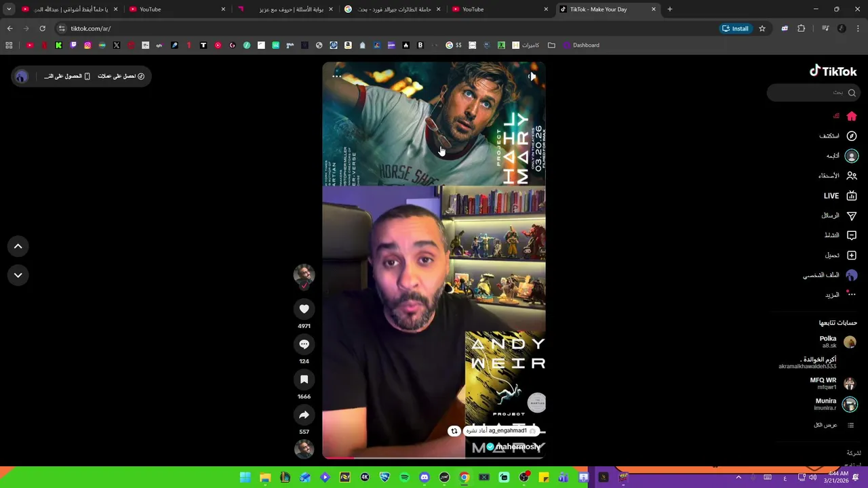Open the Following feed (أتابعه)
This screenshot has height=488, width=868.
(842, 156)
